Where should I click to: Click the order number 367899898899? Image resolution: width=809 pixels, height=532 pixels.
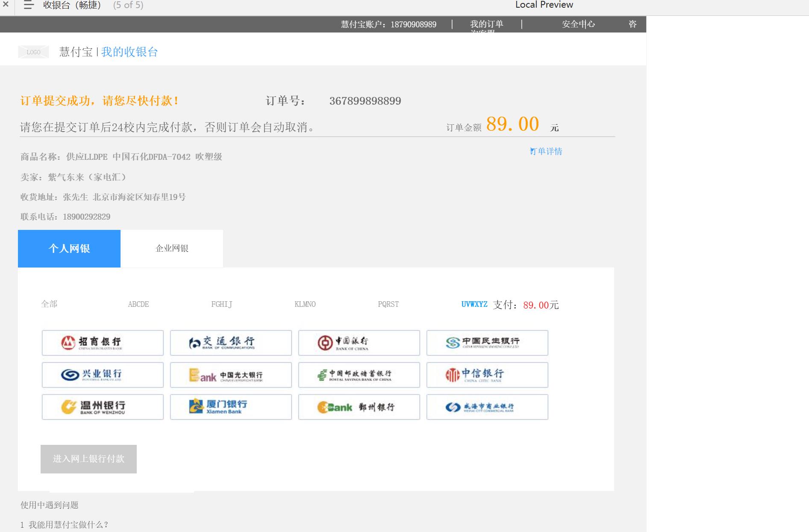(365, 101)
